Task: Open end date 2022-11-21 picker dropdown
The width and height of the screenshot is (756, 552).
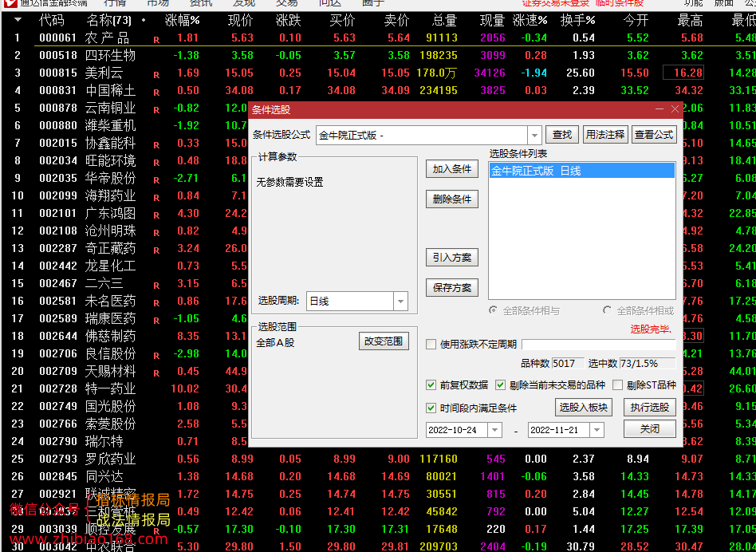Action: pyautogui.click(x=597, y=429)
